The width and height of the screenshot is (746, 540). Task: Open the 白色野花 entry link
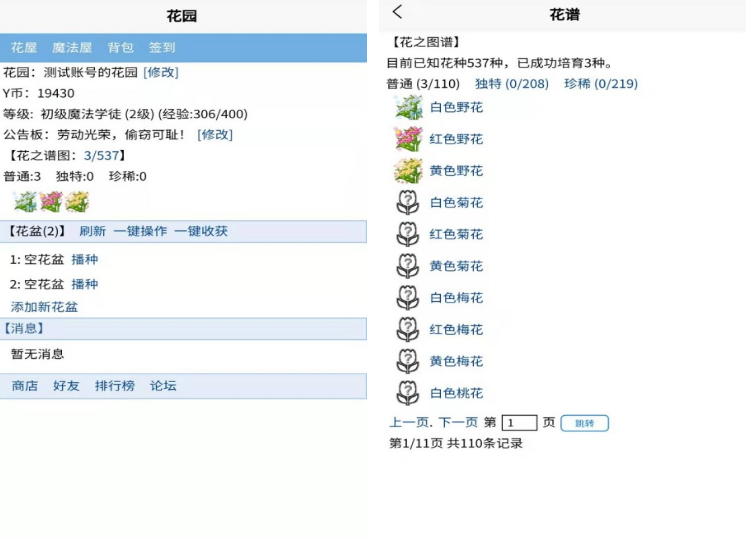pos(456,108)
